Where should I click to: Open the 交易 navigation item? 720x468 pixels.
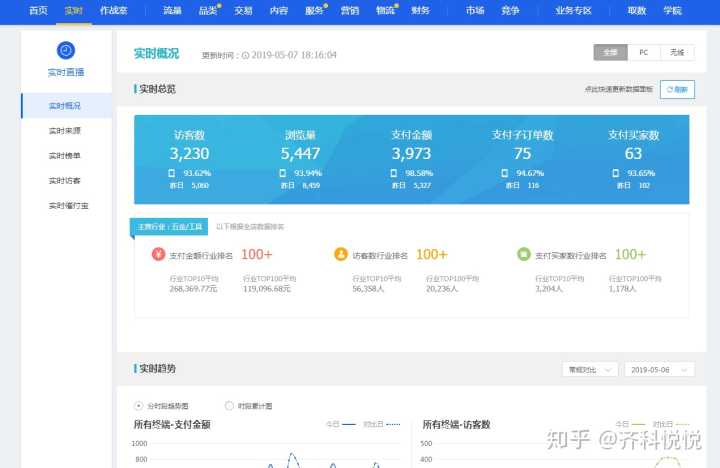(x=243, y=11)
